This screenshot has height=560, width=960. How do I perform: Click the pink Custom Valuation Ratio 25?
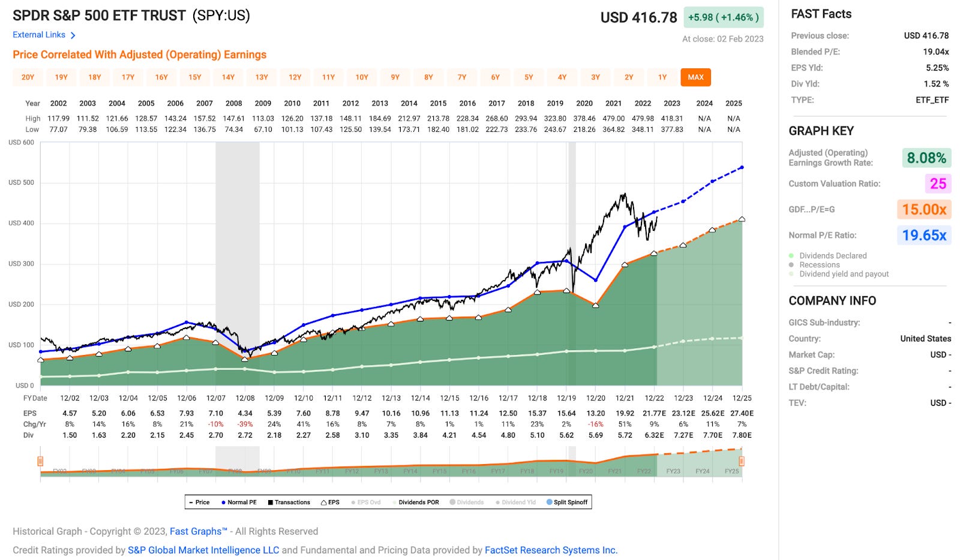point(938,183)
